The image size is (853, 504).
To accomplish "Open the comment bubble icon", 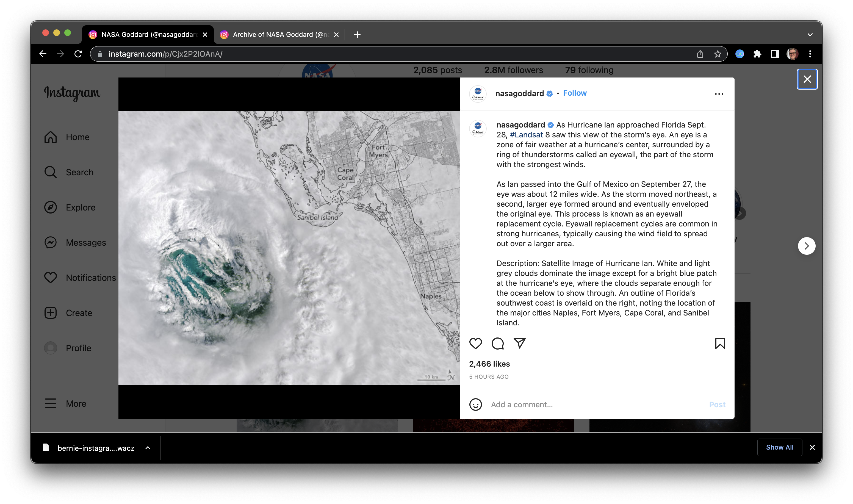I will pyautogui.click(x=497, y=344).
